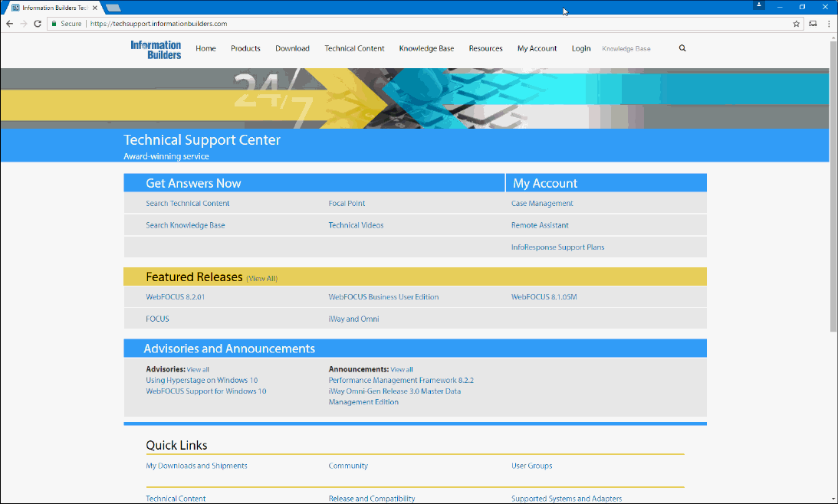This screenshot has height=504, width=838.
Task: Open Search Technical Content link
Action: (x=188, y=204)
